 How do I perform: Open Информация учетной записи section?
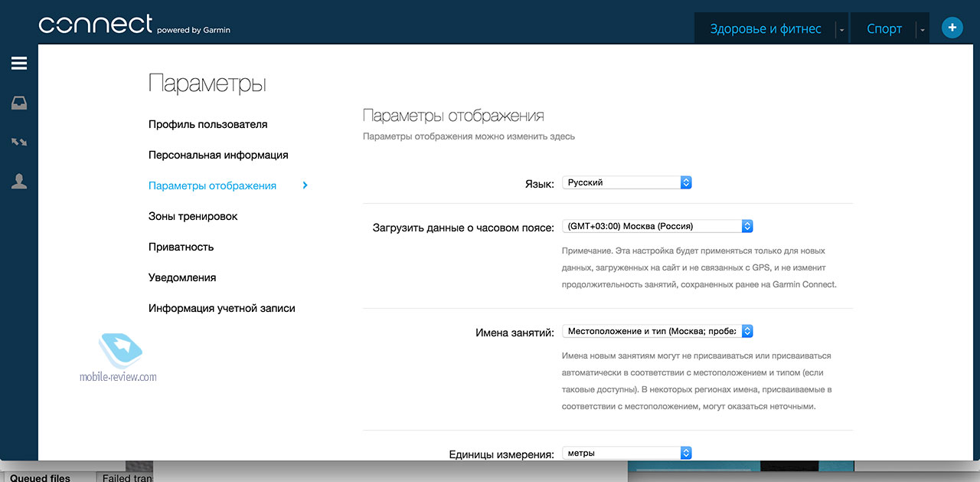tap(222, 308)
